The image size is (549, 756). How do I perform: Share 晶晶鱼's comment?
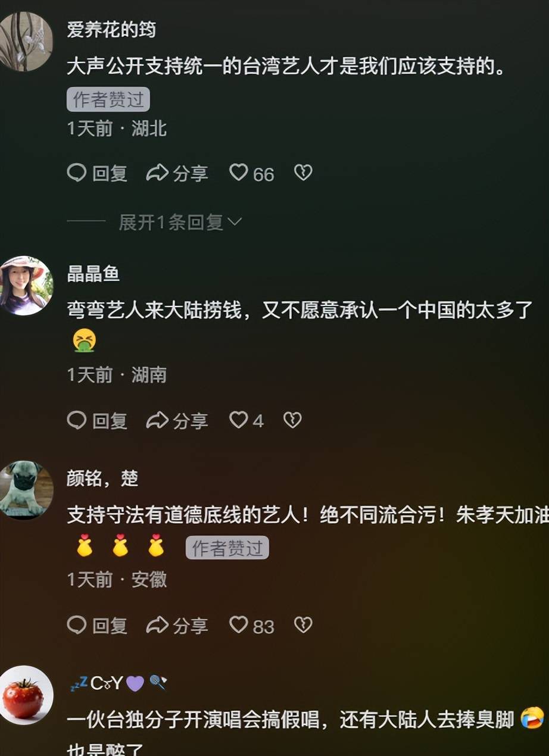(x=177, y=421)
